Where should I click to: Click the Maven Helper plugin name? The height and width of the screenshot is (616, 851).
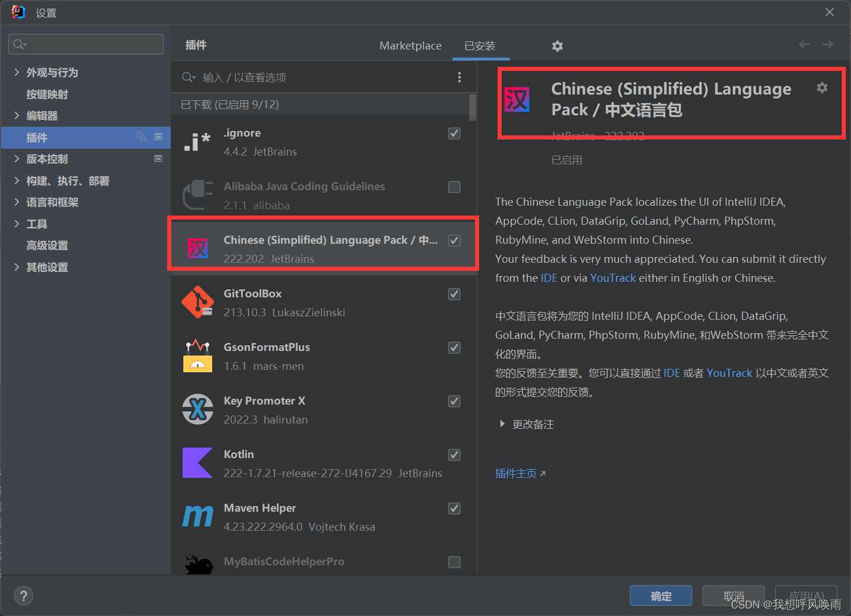pyautogui.click(x=259, y=508)
